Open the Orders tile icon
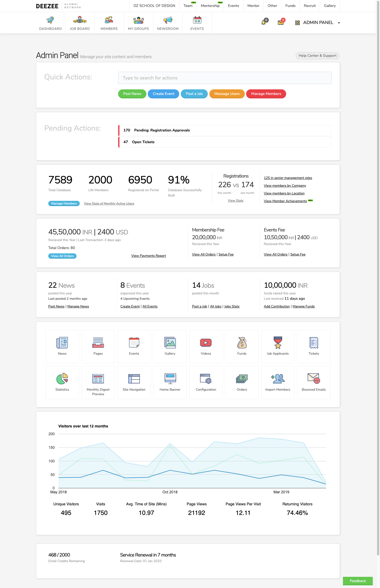Image resolution: width=380 pixels, height=588 pixels. pyautogui.click(x=242, y=382)
